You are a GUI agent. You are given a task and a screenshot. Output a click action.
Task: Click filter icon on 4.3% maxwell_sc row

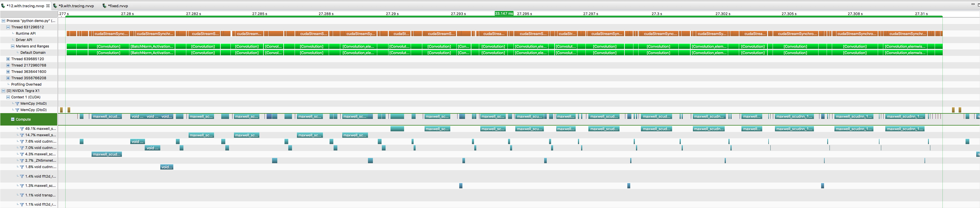[x=22, y=154]
